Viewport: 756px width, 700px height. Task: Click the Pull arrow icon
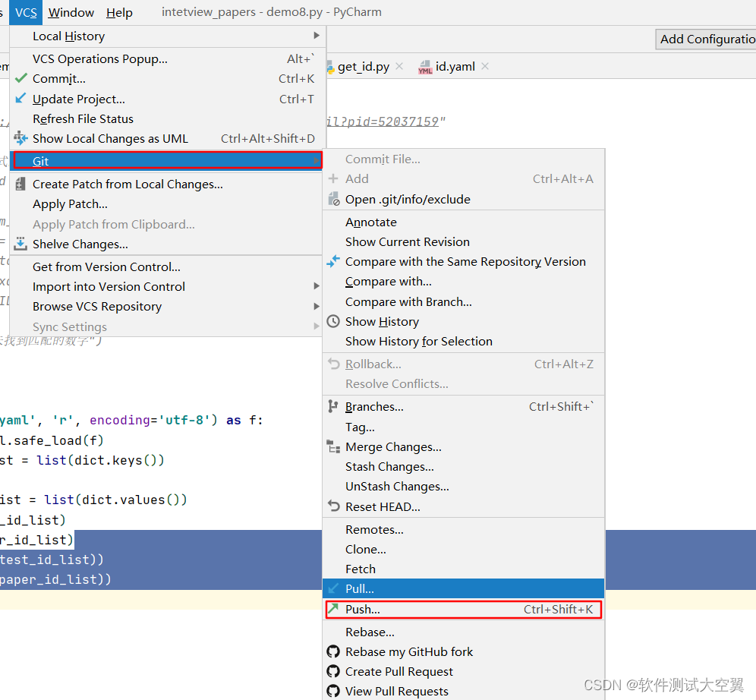333,588
